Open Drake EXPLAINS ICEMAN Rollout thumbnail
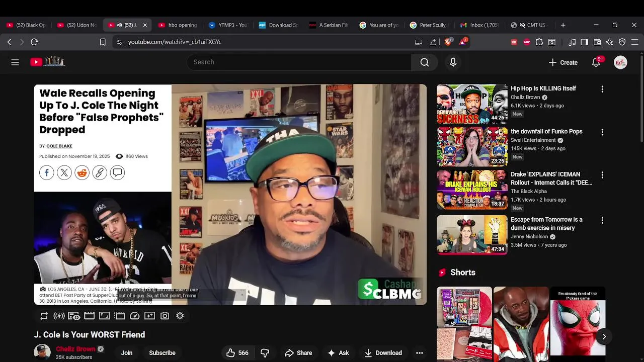 (472, 190)
